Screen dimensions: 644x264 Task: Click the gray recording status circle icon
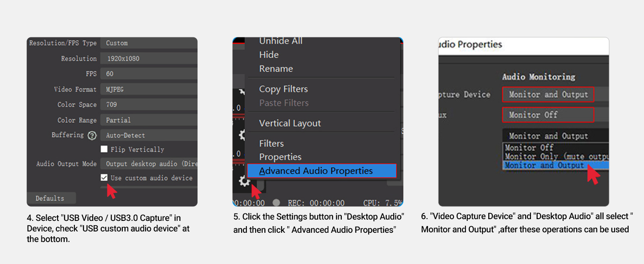[x=276, y=203]
